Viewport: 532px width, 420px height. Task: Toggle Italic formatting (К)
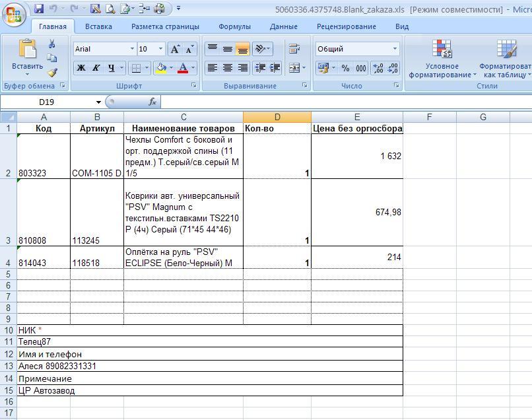(x=96, y=68)
